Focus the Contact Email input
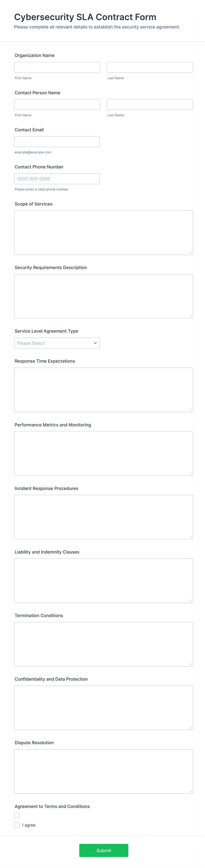This screenshot has height=868, width=205. (x=57, y=141)
